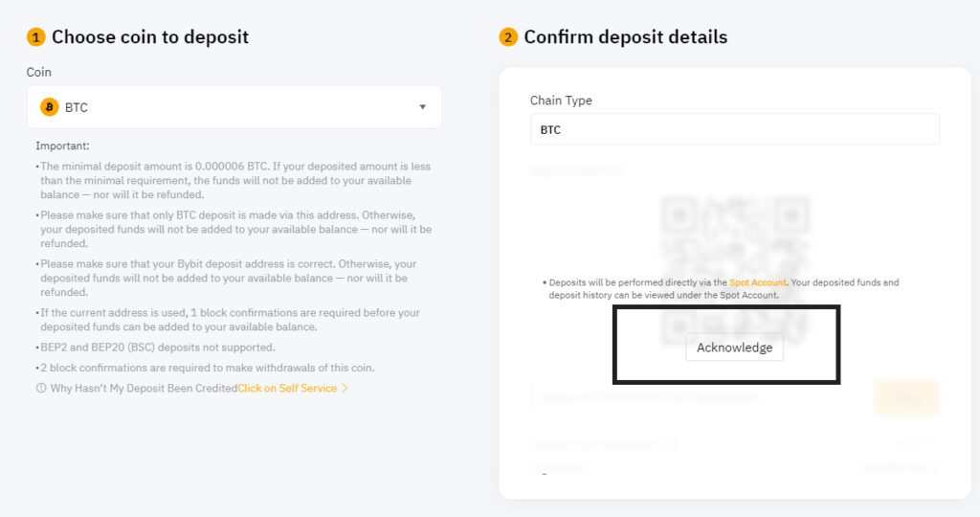Click the info icon beside deposit question
This screenshot has height=517, width=980.
pos(41,388)
